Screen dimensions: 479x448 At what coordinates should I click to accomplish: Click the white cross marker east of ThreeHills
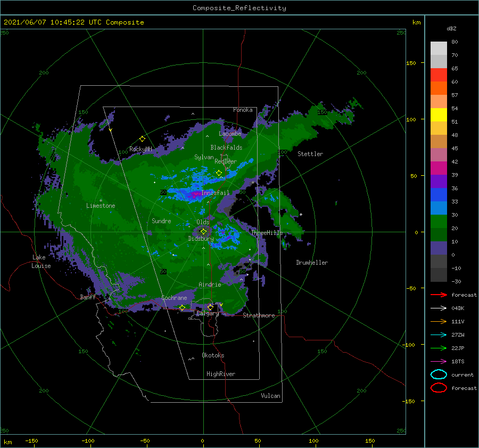click(x=301, y=214)
